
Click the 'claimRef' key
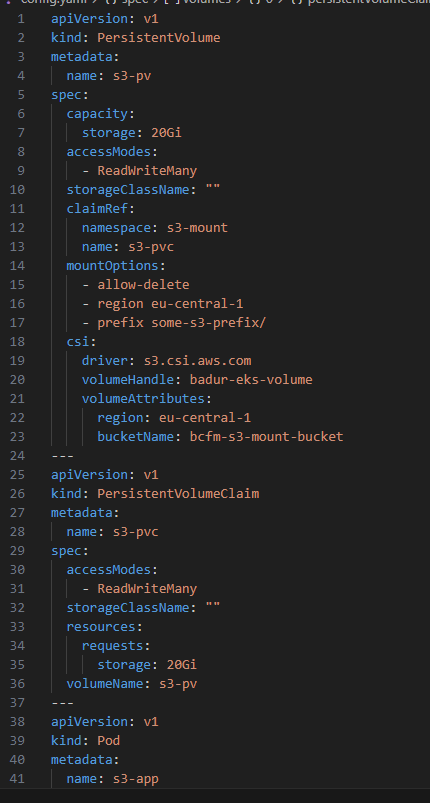(97, 208)
